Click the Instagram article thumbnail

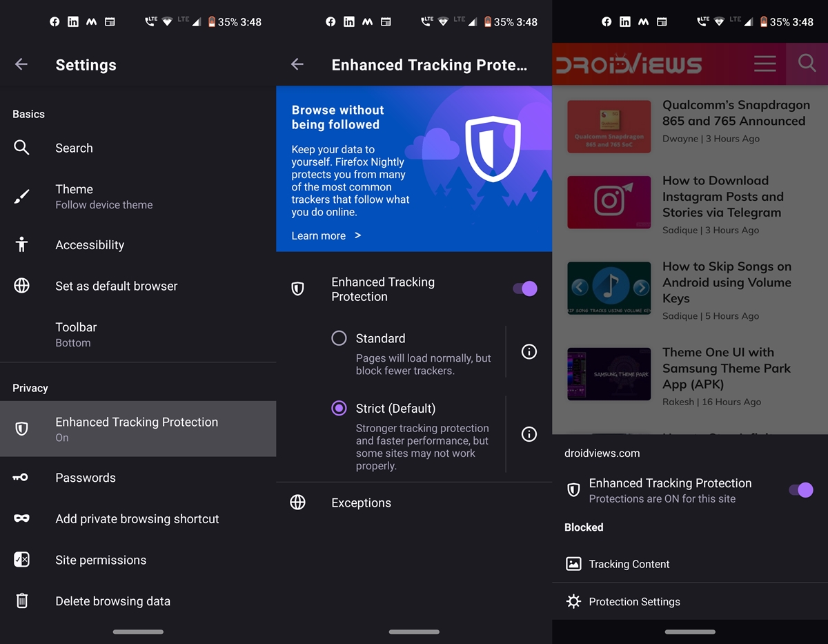(x=609, y=202)
